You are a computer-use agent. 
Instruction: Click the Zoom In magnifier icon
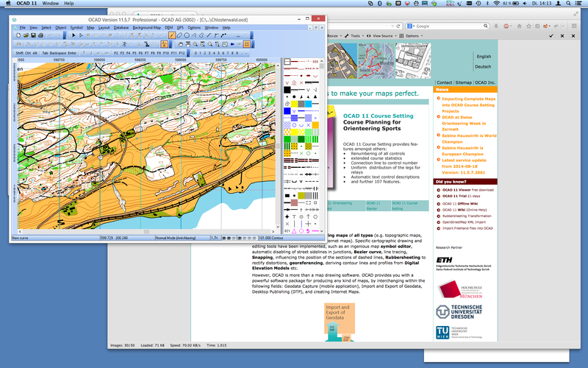pyautogui.click(x=196, y=44)
